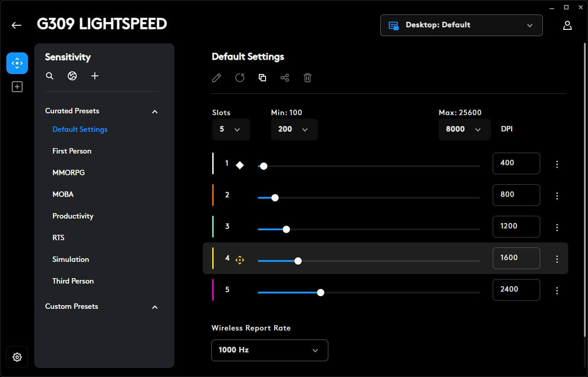Select the First Person preset
This screenshot has height=377, width=588.
click(72, 151)
